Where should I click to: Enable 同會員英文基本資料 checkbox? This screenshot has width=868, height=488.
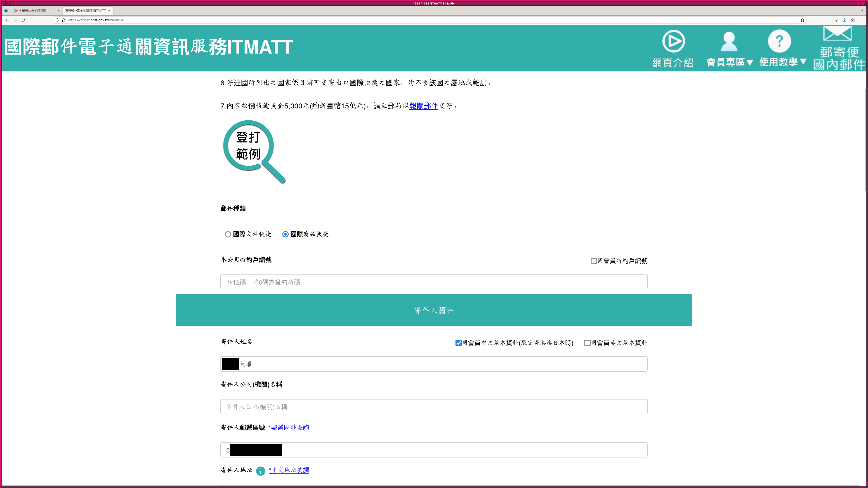(587, 343)
